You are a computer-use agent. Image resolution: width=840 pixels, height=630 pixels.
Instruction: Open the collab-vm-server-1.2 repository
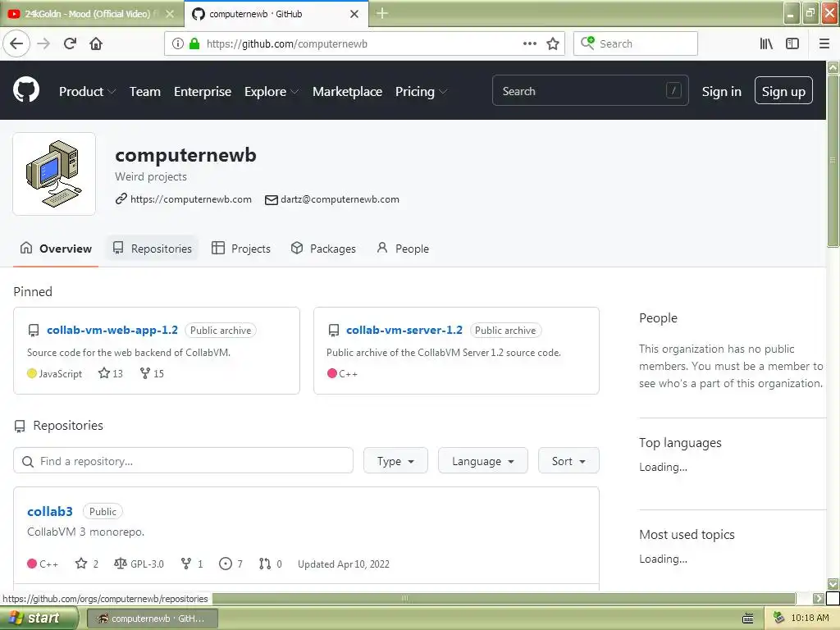tap(404, 330)
